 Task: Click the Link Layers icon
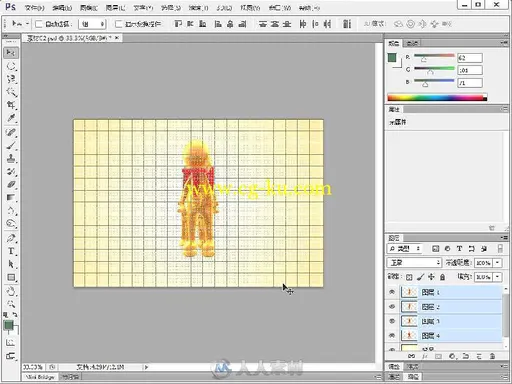[411, 356]
